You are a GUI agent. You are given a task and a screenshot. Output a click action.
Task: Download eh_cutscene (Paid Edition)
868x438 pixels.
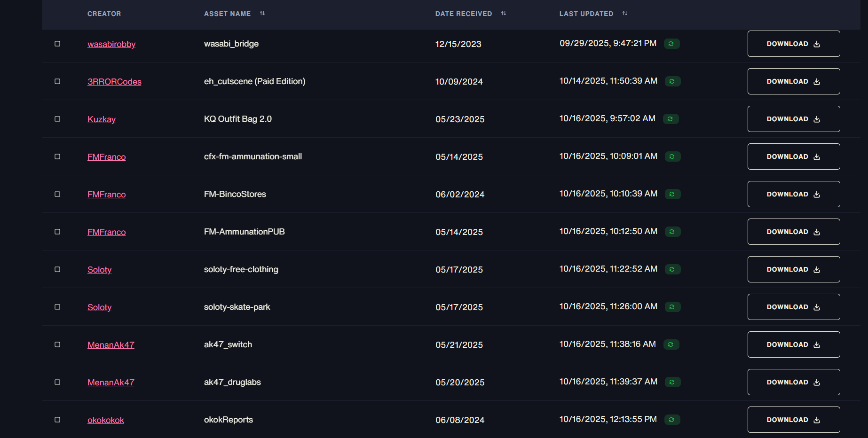[x=794, y=81]
